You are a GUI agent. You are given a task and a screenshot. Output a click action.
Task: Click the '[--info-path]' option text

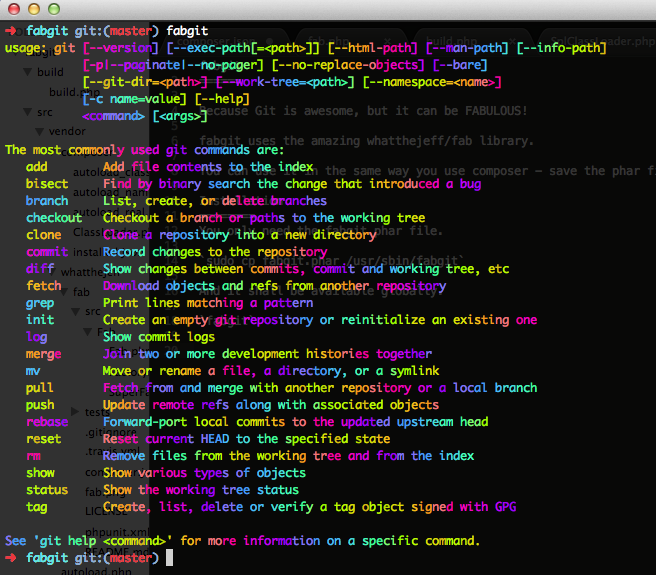(x=561, y=48)
